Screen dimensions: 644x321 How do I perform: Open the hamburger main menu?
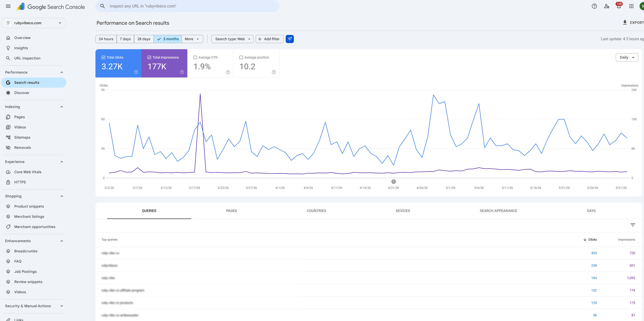tap(8, 6)
